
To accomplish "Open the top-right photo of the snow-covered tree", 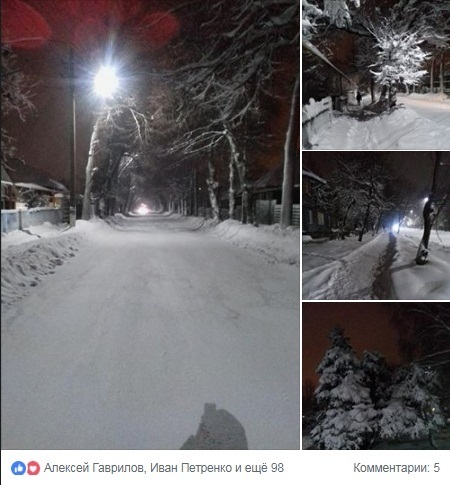I will click(376, 74).
